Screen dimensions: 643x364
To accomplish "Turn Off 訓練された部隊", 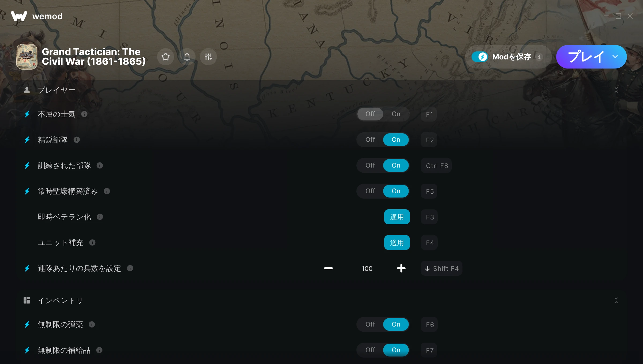I will click(370, 165).
